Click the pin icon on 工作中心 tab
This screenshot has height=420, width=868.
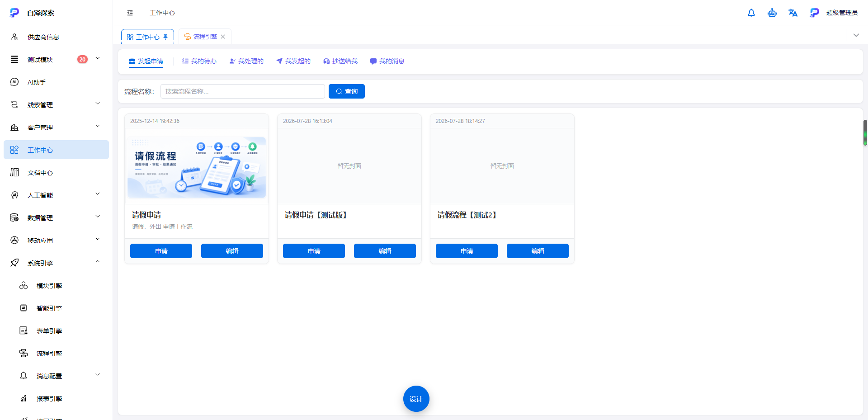(165, 37)
